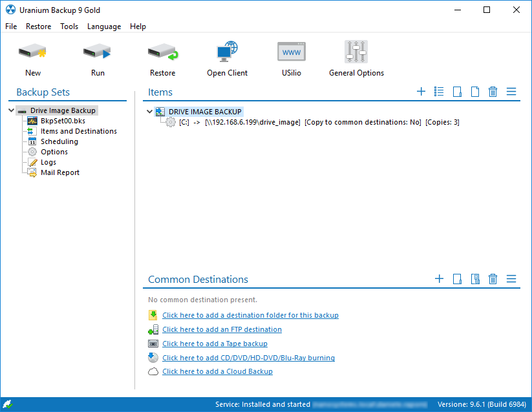Open the Tools menu
The image size is (532, 412).
point(69,26)
